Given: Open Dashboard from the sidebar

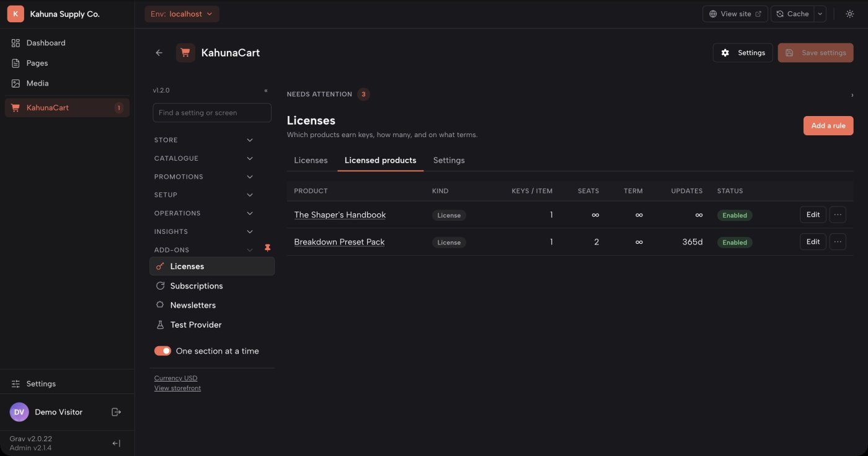Looking at the screenshot, I should (67, 43).
